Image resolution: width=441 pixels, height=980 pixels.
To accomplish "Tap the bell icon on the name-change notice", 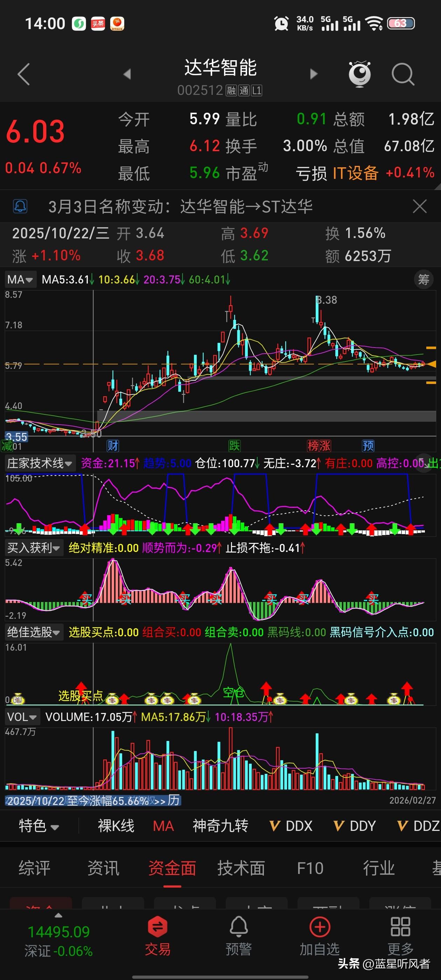I will tap(20, 206).
